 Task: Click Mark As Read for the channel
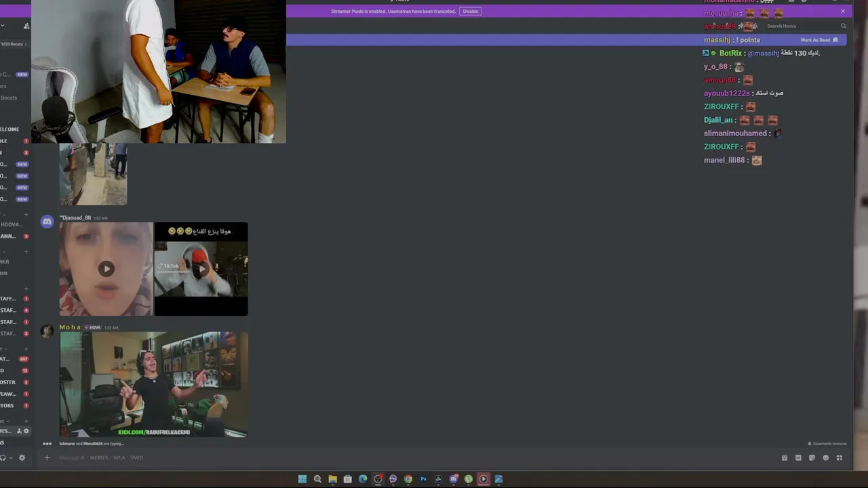tap(819, 40)
